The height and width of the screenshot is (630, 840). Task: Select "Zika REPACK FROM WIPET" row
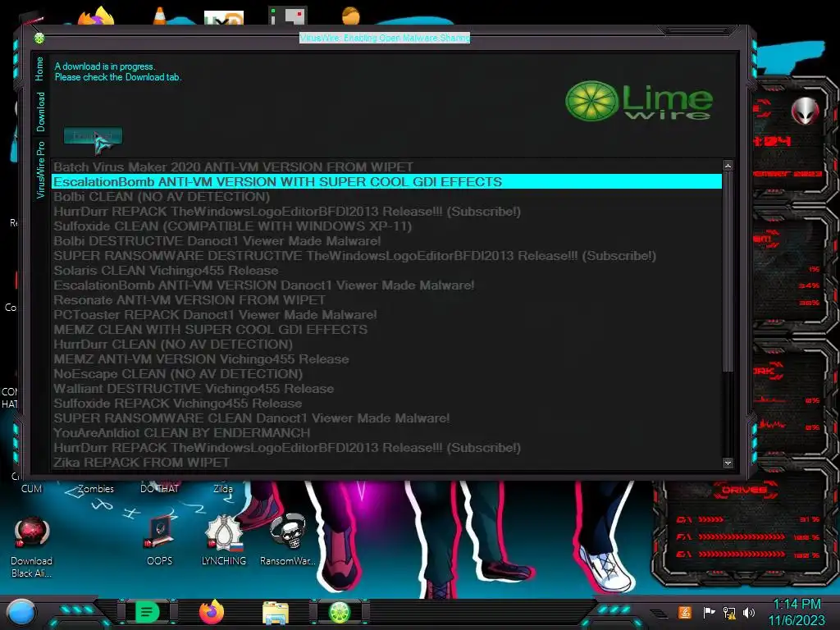(x=386, y=463)
